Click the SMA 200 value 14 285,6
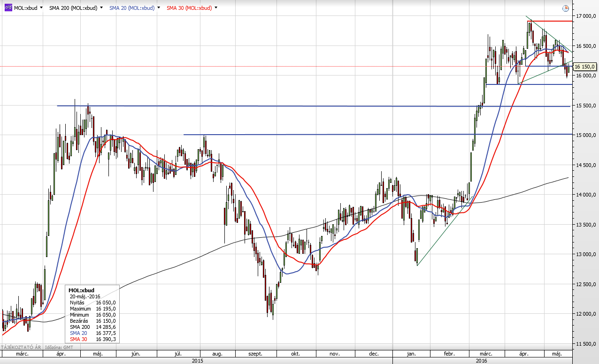The height and width of the screenshot is (364, 599). pos(106,326)
